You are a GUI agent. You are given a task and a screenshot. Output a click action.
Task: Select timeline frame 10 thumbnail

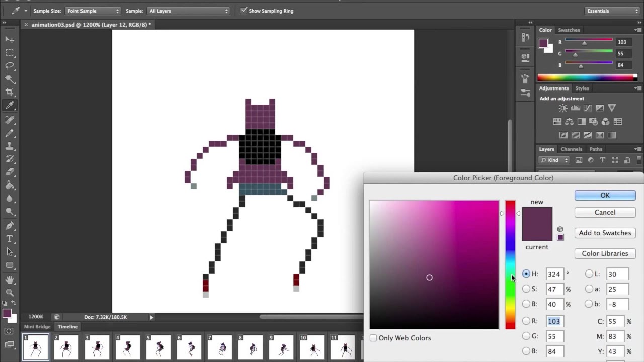[x=312, y=347]
